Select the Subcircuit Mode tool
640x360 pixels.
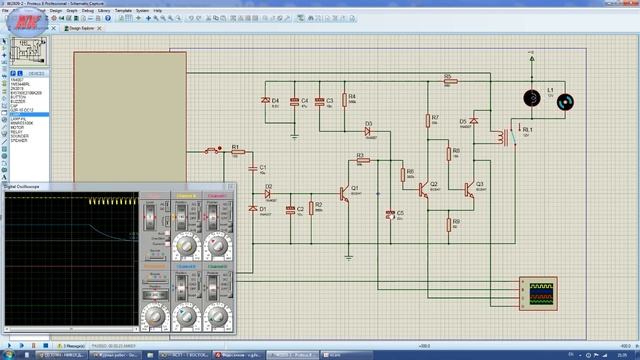[x=4, y=83]
